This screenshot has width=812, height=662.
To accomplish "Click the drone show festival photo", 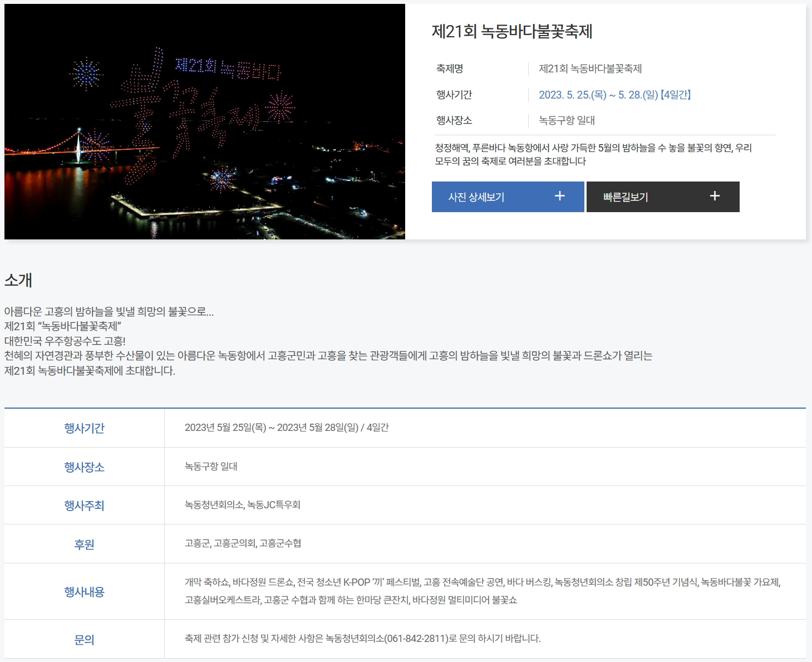I will tap(205, 122).
